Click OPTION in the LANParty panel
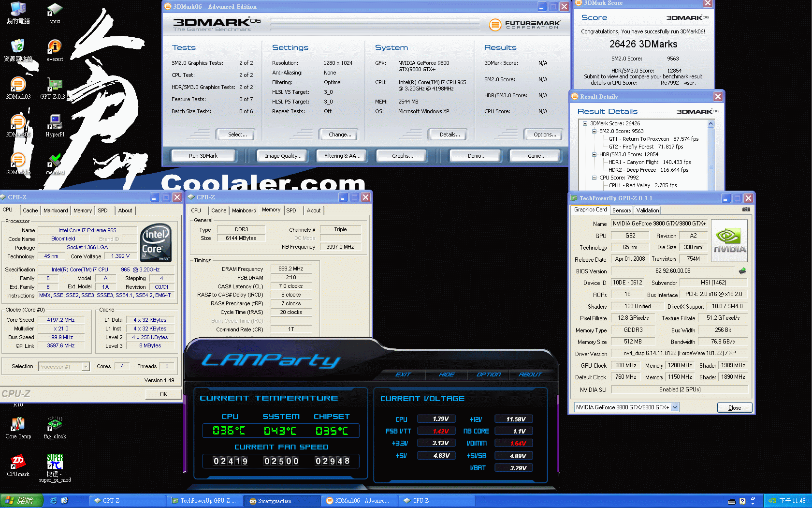 (489, 374)
